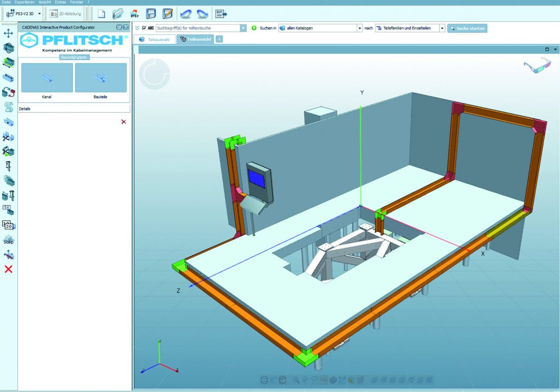Select the Kanal component group
This screenshot has height=392, width=560.
point(46,78)
